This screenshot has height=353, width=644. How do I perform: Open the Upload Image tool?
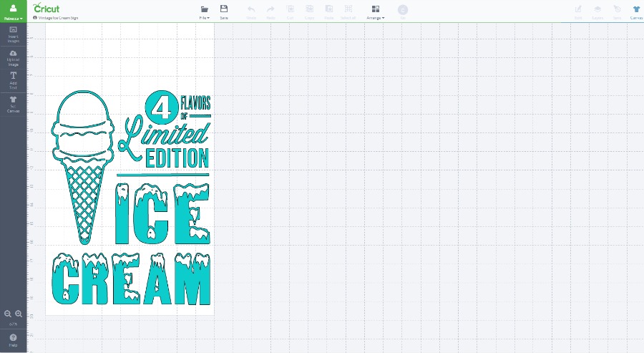click(x=13, y=58)
